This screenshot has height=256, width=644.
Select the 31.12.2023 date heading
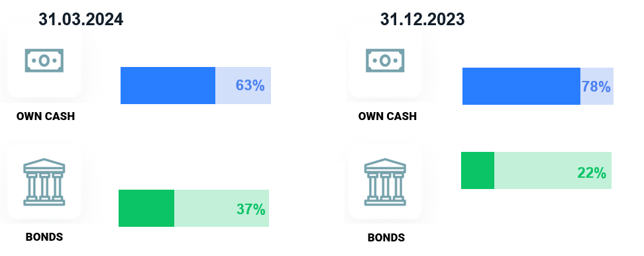[x=422, y=19]
